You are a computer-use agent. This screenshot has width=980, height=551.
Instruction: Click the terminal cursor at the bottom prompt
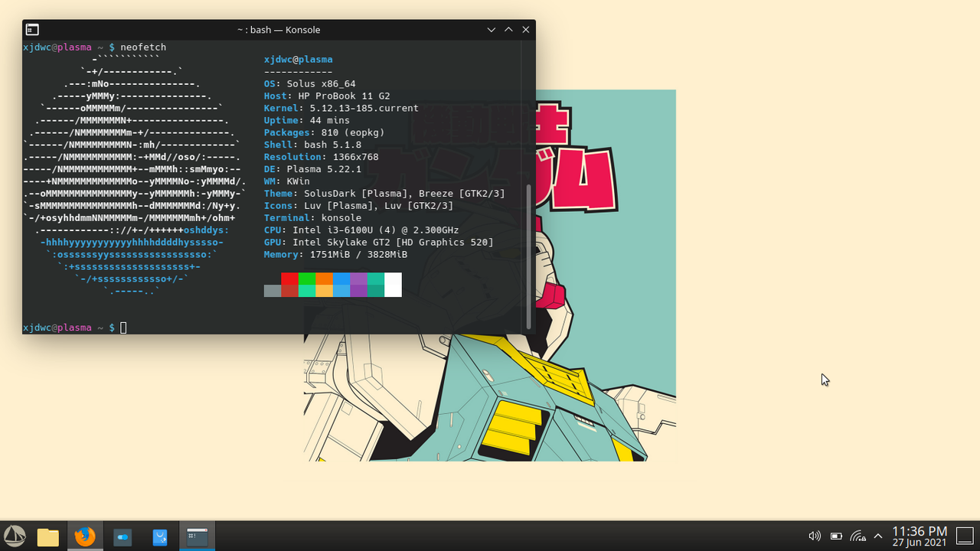123,328
